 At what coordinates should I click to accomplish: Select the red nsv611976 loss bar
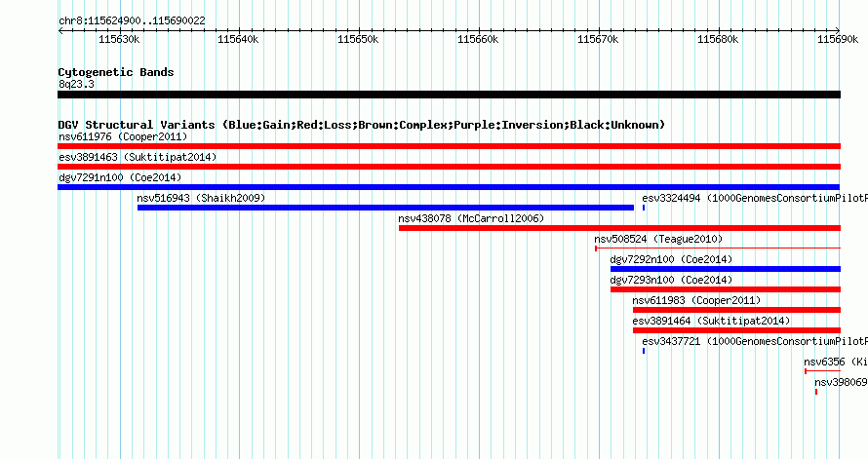449,146
